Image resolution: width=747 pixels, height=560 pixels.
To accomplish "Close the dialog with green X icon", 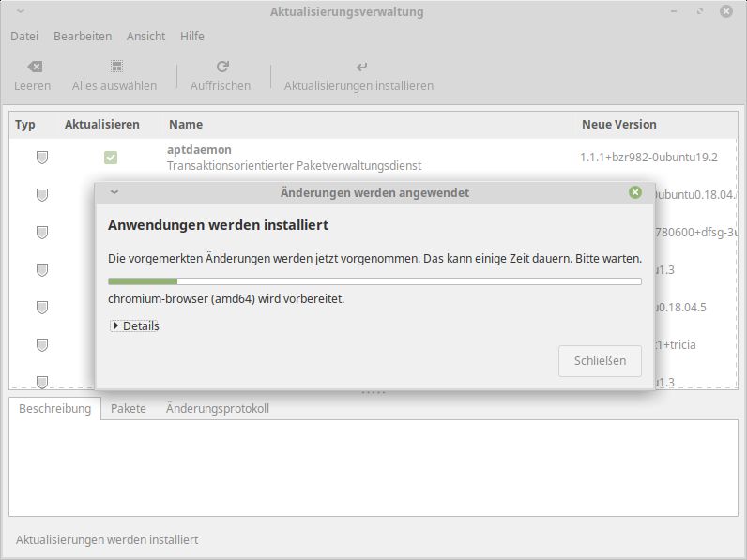I will coord(635,192).
